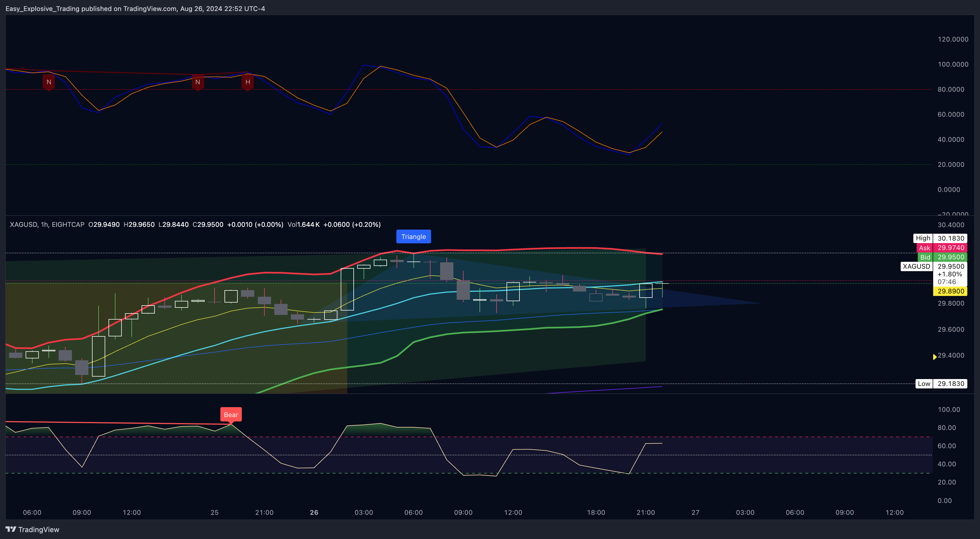Click the 100.00 RSI scale value
The height and width of the screenshot is (539, 980).
[x=949, y=409]
